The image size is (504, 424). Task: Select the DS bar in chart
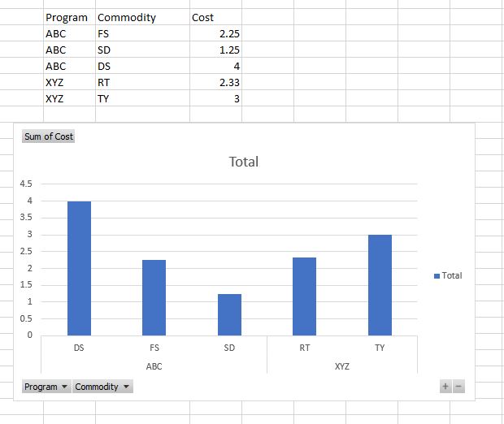(x=79, y=268)
